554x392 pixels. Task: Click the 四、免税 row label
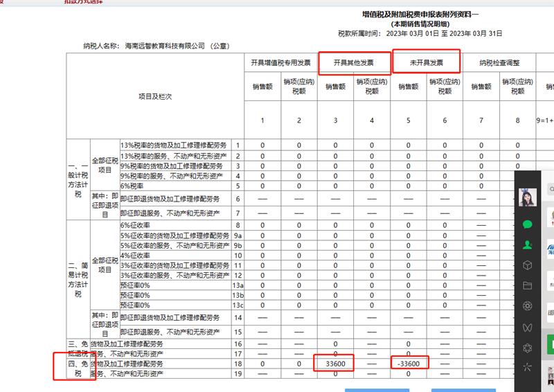coord(76,367)
